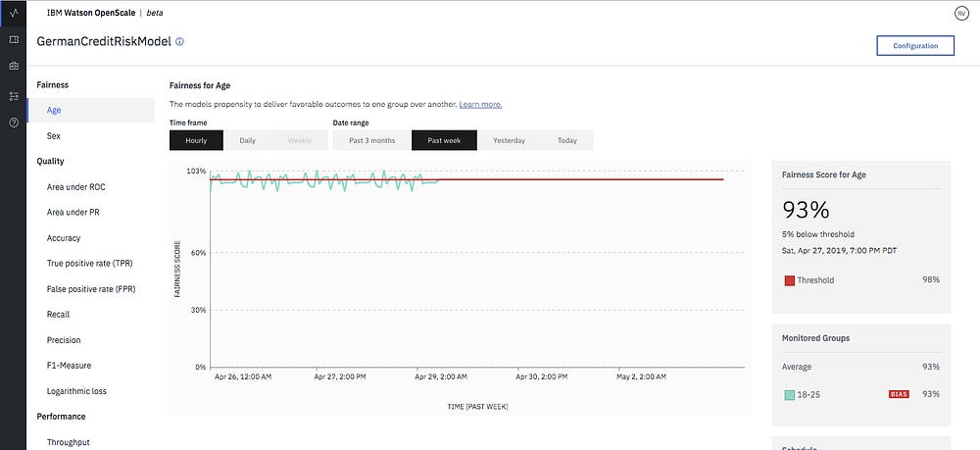Image resolution: width=980 pixels, height=450 pixels.
Task: Click the 98% threshold value
Action: click(x=931, y=280)
